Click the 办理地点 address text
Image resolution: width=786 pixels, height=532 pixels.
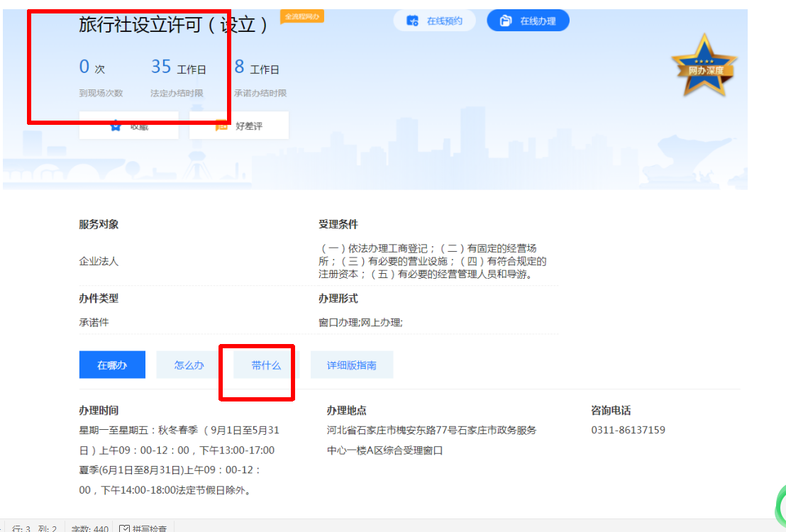coord(431,440)
